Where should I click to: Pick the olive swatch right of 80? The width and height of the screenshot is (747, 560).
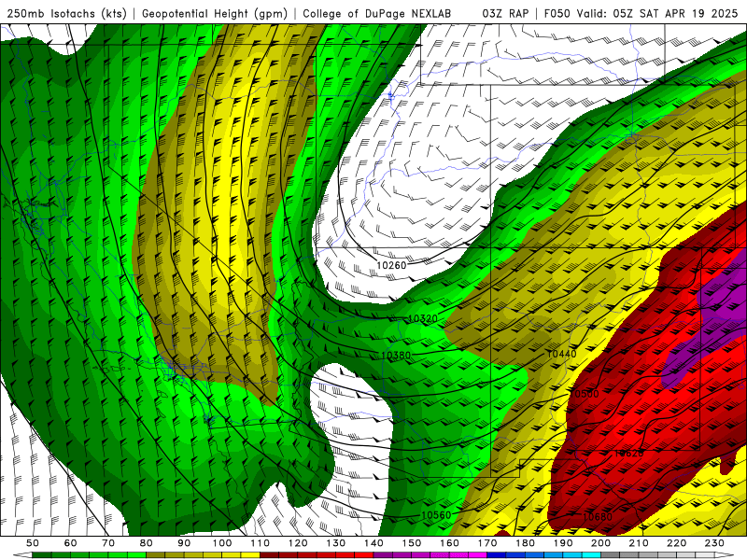click(x=155, y=554)
